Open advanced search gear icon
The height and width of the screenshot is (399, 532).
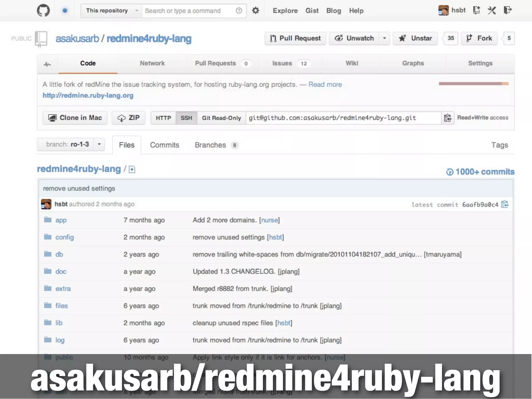(256, 11)
